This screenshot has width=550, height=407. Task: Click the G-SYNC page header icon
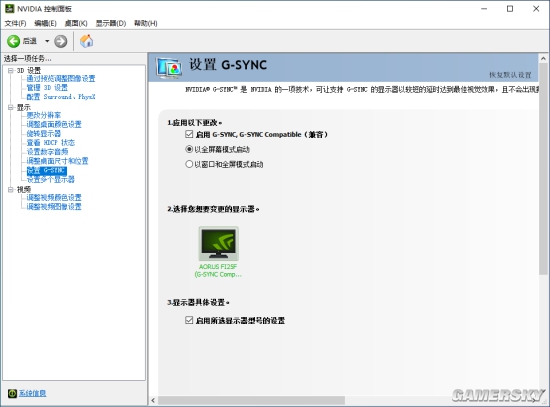click(169, 67)
